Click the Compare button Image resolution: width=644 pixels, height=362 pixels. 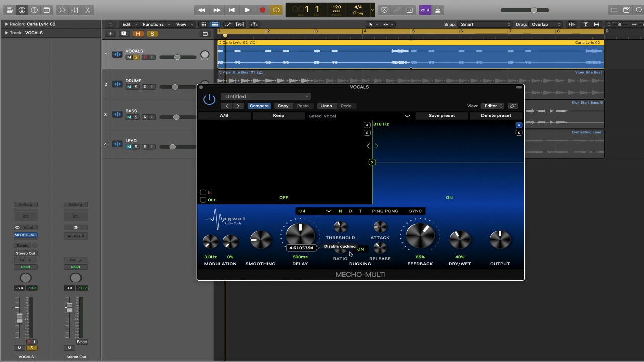pos(259,106)
